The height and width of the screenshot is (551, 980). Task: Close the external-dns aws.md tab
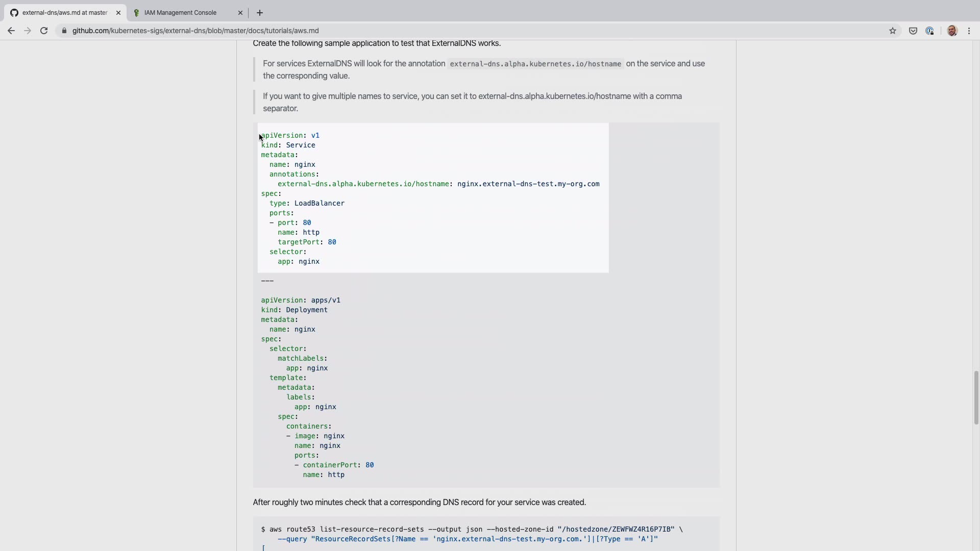point(118,13)
